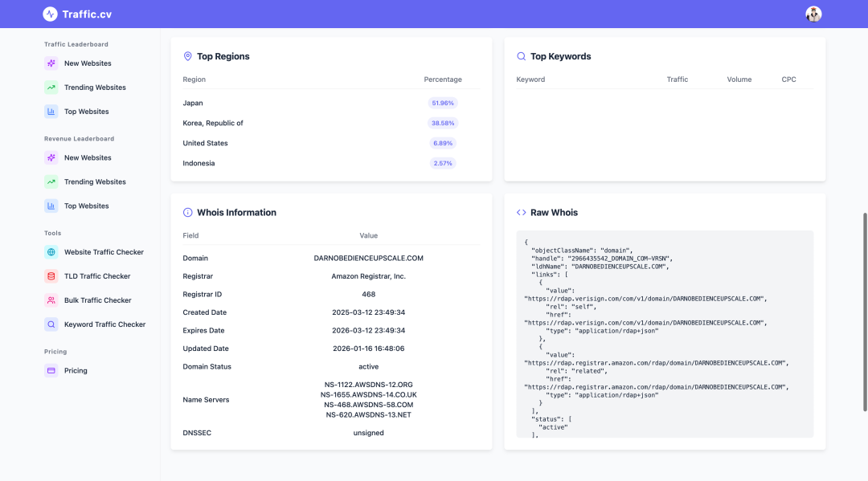Open Trending Websites under Traffic Leaderboard
Screen dimensions: 868x481
coord(95,88)
